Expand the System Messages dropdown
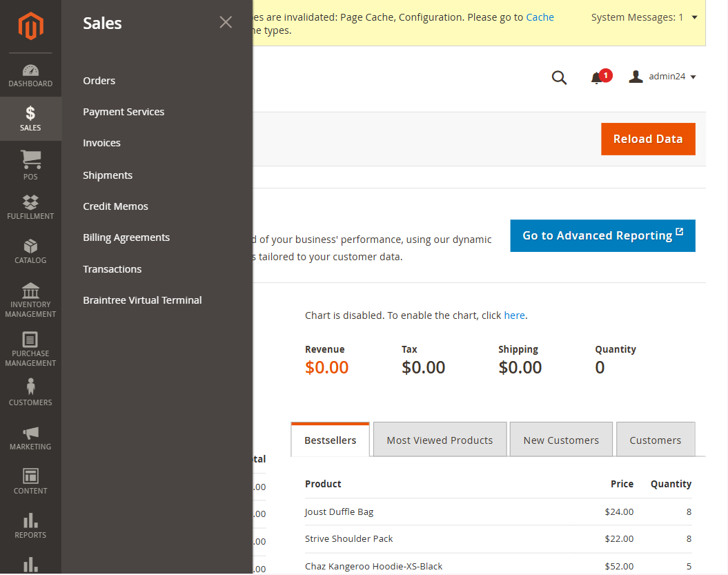Image resolution: width=728 pixels, height=575 pixels. coord(644,18)
